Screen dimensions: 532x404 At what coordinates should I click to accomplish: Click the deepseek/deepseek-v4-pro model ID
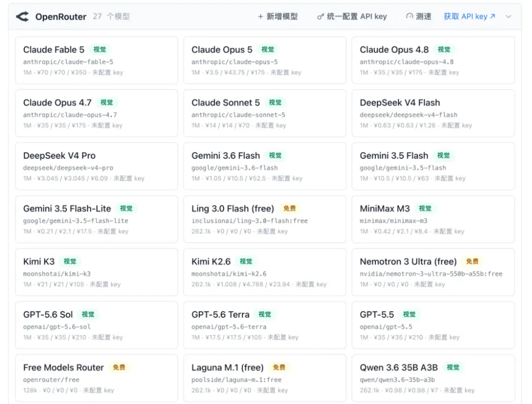point(68,168)
